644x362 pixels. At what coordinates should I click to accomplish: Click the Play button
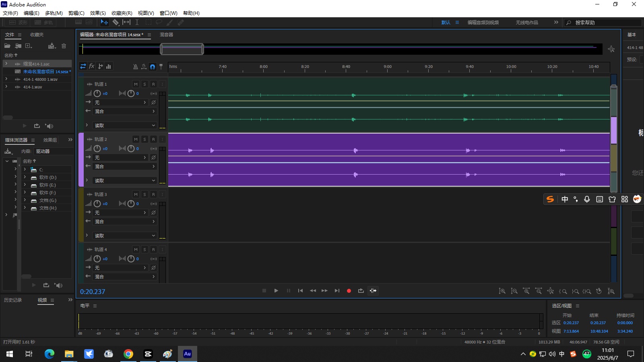(x=276, y=290)
